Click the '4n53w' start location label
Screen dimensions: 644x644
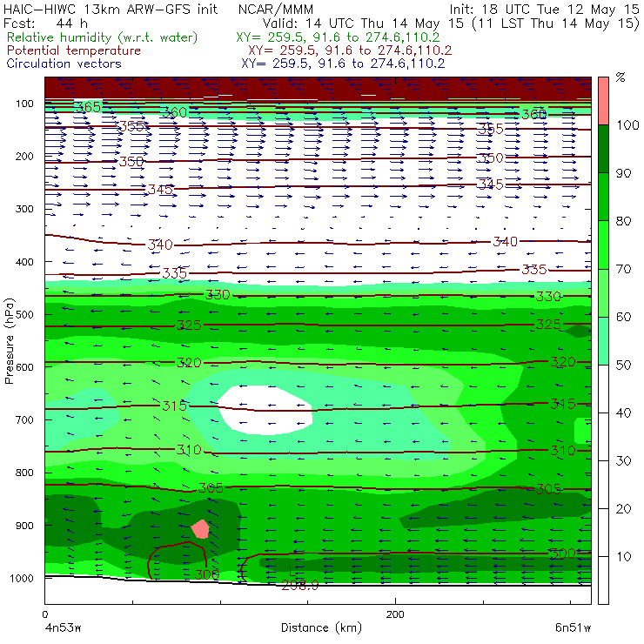pos(63,628)
